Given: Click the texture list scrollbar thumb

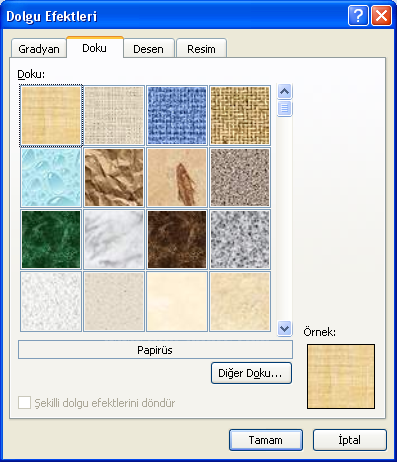Looking at the screenshot, I should (285, 108).
